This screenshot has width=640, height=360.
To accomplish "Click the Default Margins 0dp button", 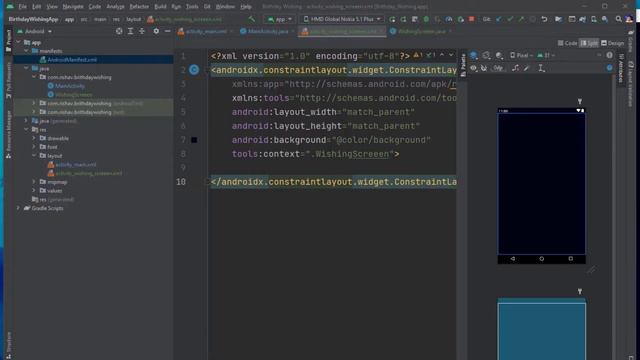I will [x=498, y=68].
